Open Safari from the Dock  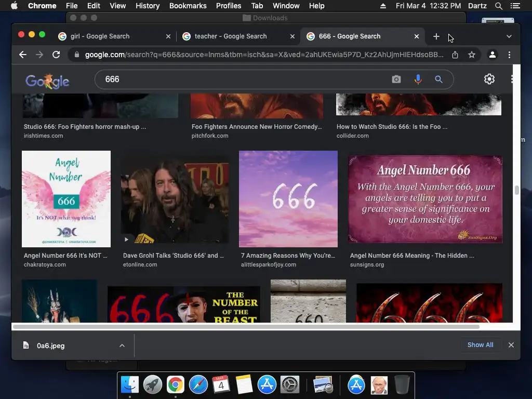coord(198,385)
